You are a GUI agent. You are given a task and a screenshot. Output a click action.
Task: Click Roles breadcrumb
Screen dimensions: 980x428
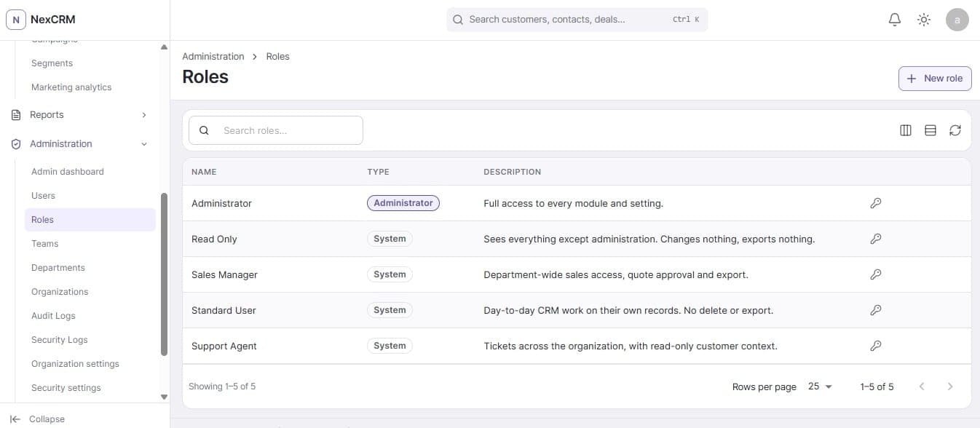tap(277, 56)
